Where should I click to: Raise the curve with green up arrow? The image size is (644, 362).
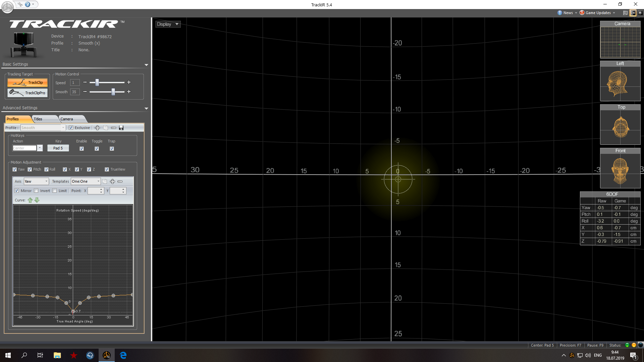click(x=30, y=200)
